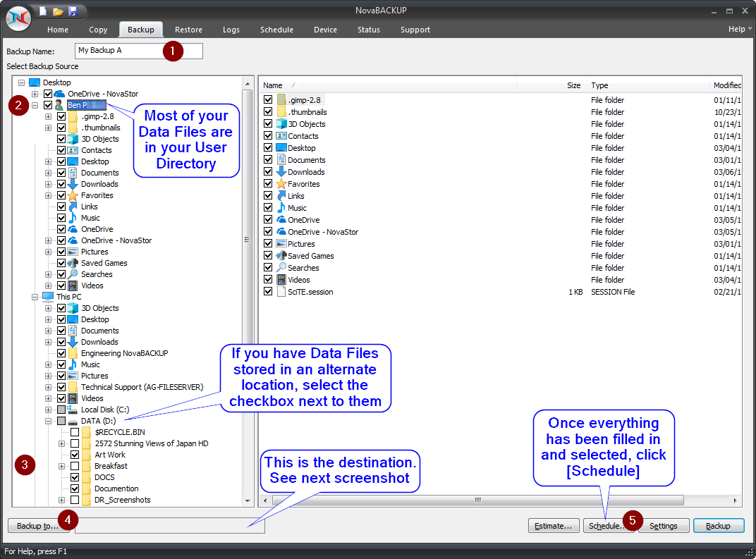Image resolution: width=756 pixels, height=559 pixels.
Task: Click the Save floppy disk icon in the title bar
Action: [73, 11]
